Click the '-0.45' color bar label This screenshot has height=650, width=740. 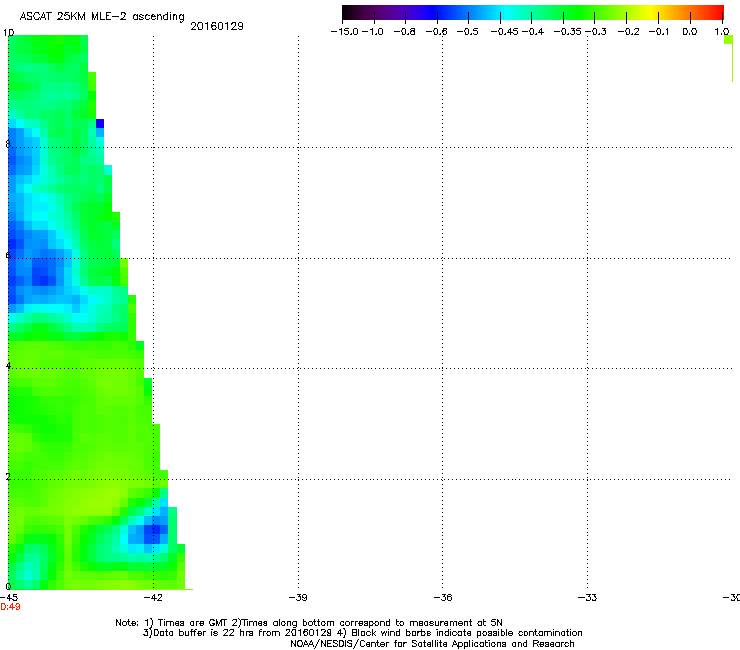(505, 32)
